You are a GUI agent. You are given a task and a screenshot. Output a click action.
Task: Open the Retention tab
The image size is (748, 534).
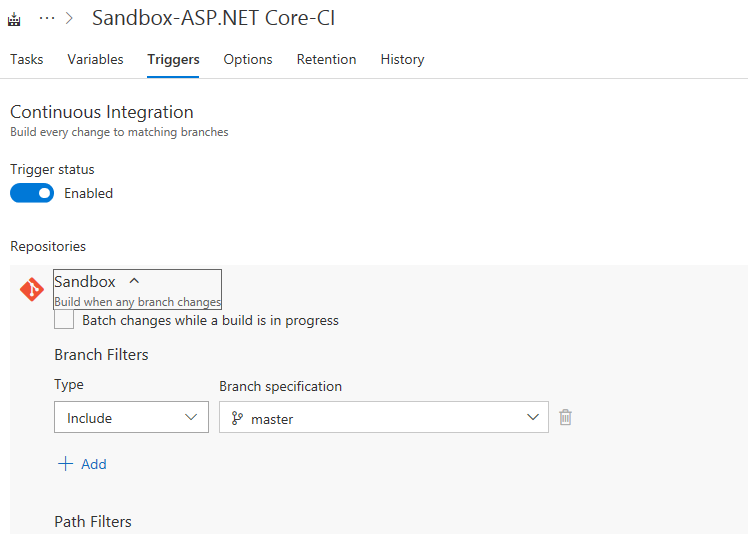tap(326, 59)
